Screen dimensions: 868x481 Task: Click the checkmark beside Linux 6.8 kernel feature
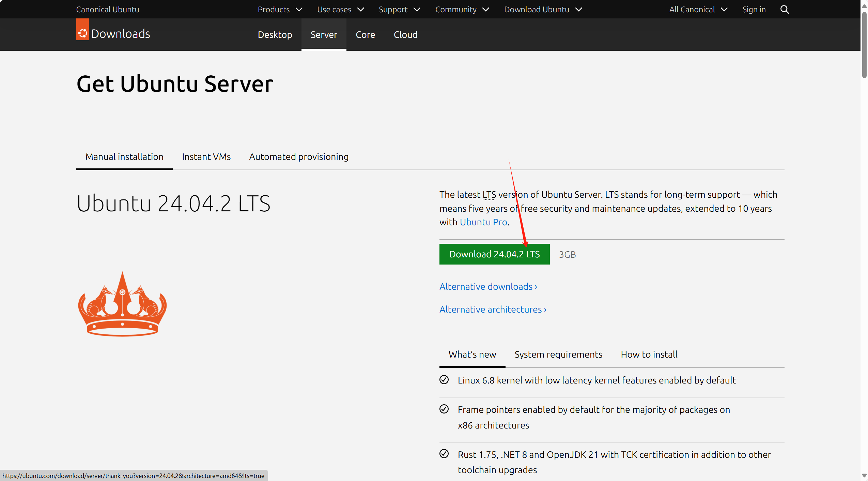444,379
